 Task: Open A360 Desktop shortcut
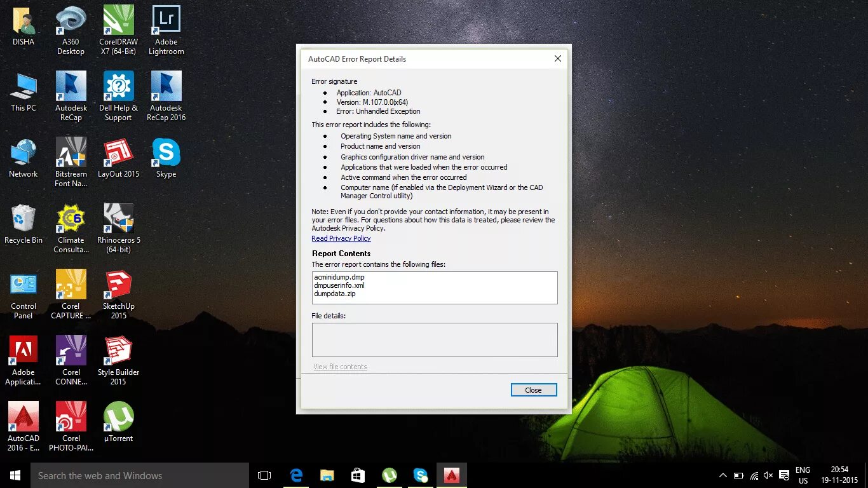[x=71, y=30]
